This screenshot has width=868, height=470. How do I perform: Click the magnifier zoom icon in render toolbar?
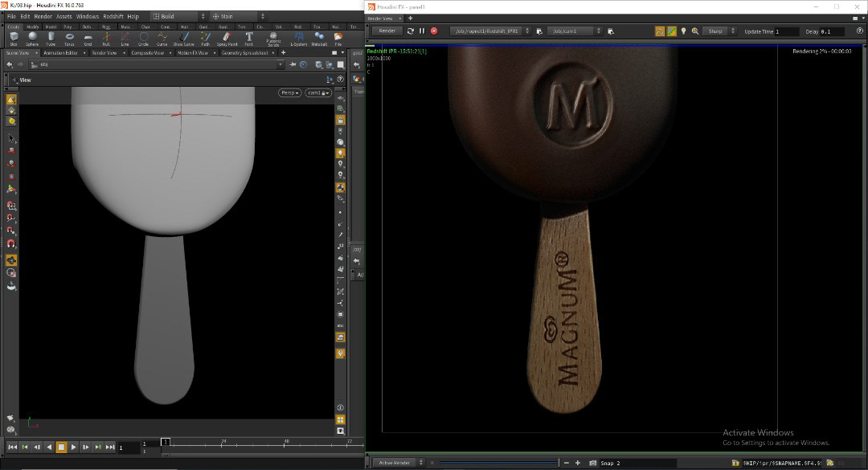click(x=694, y=31)
